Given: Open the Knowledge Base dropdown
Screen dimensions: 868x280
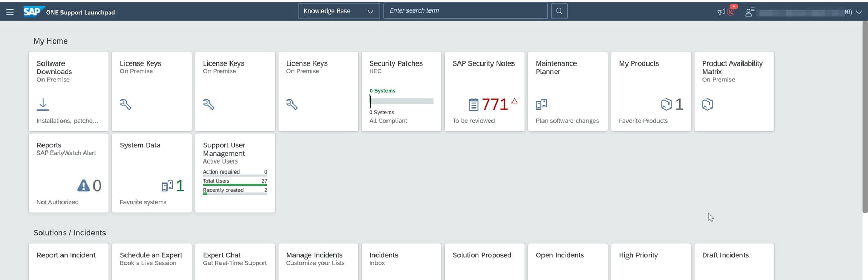Looking at the screenshot, I should coord(339,11).
